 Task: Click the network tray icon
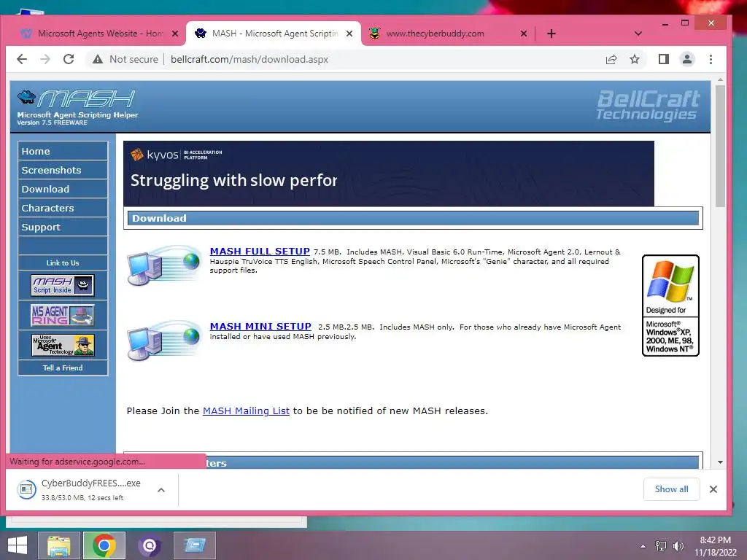click(x=660, y=545)
